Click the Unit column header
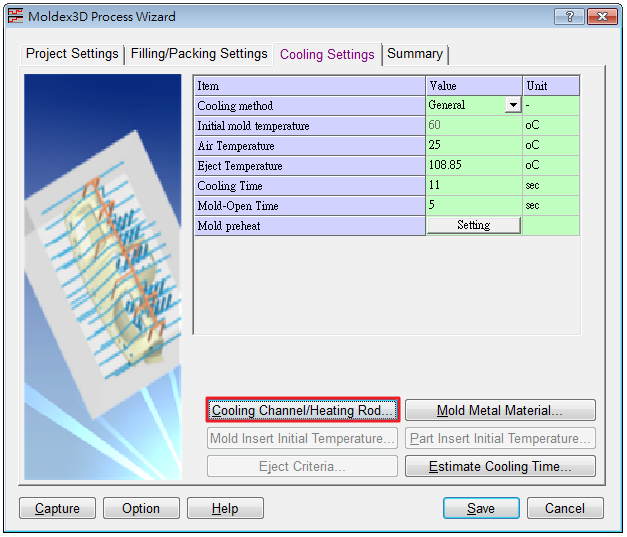 pos(551,86)
